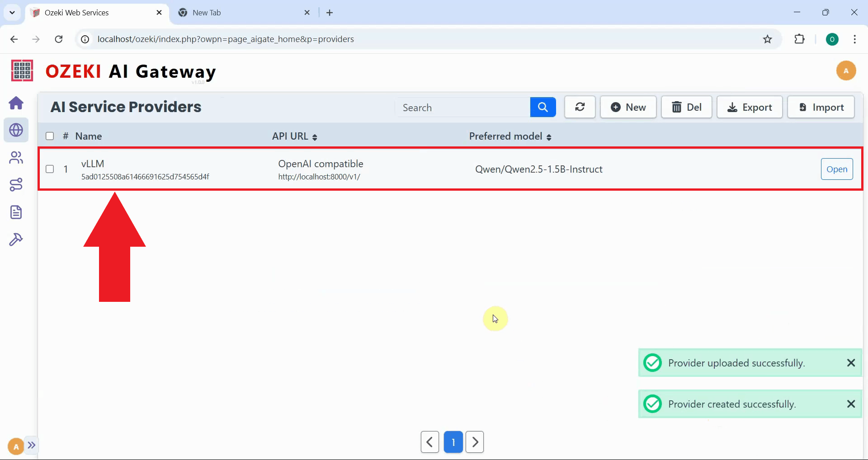View logs via the document icon
The image size is (868, 460).
click(x=16, y=212)
